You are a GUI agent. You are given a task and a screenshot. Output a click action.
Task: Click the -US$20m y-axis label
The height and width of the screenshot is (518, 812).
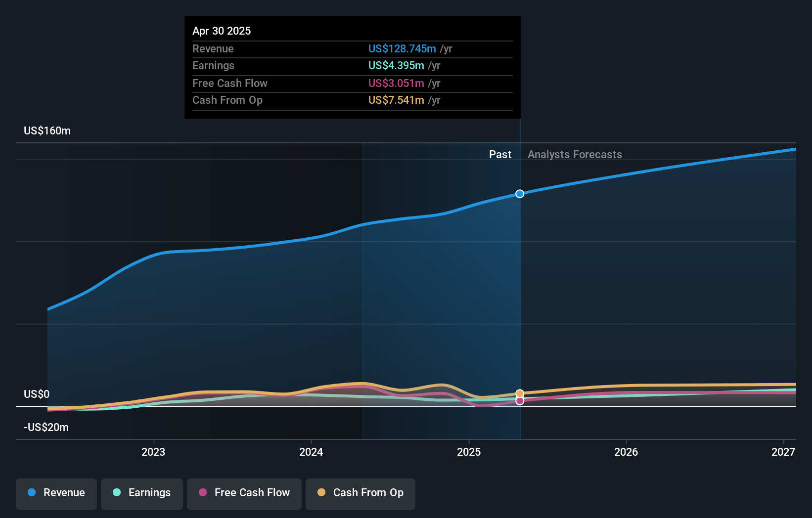pos(46,428)
